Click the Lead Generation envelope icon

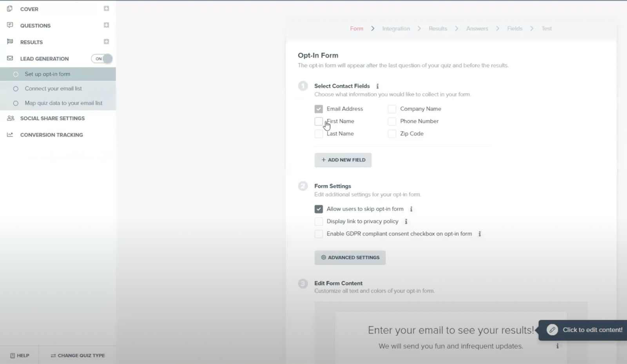click(x=10, y=58)
